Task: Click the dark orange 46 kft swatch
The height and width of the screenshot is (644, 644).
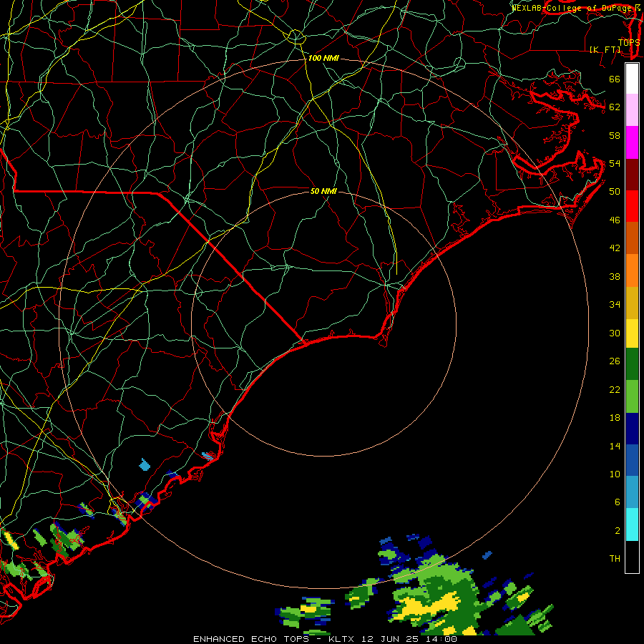Action: click(x=632, y=238)
